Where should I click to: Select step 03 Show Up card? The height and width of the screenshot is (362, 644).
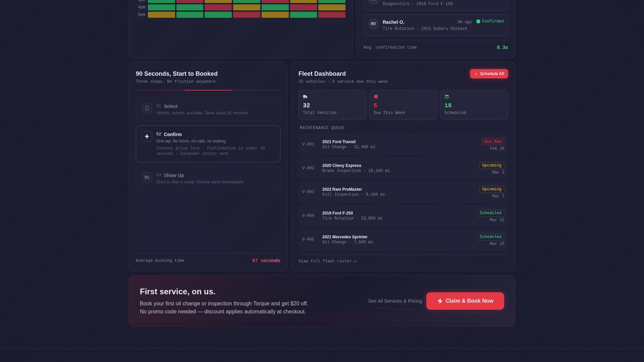[x=208, y=178]
